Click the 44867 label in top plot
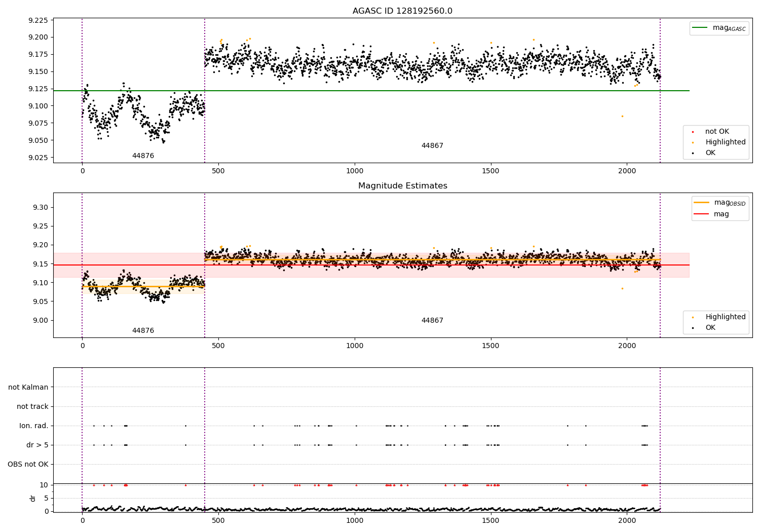This screenshot has width=760, height=532. coord(432,146)
